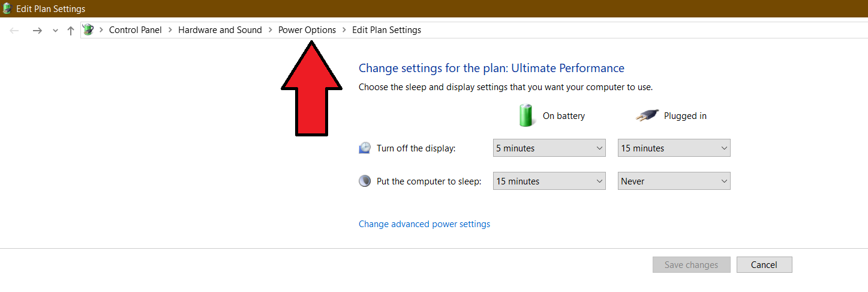Go back with the left arrow button

(15, 30)
